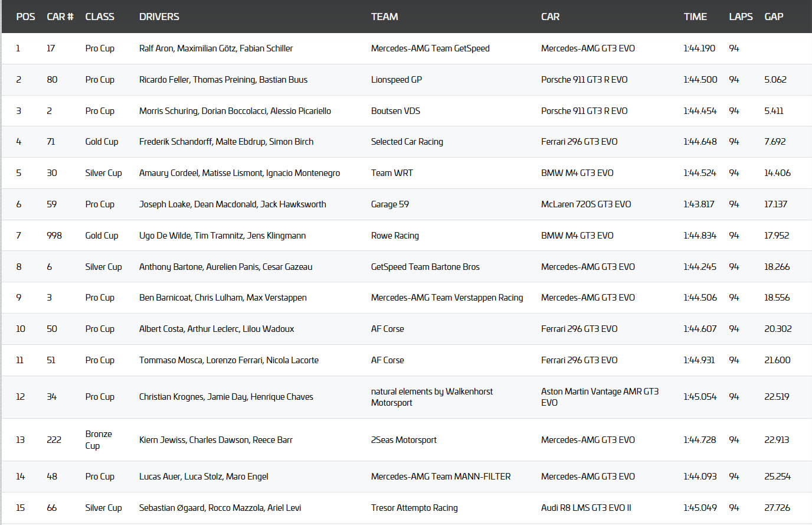Click the Selected Car Racing team cell
Screen dimensions: 812x525
point(407,142)
